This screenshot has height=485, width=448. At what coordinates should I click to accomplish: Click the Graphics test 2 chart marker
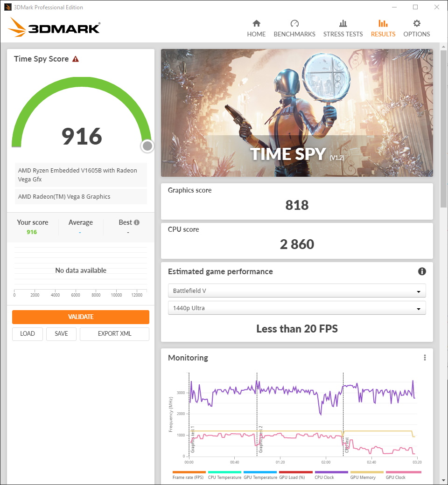click(261, 439)
